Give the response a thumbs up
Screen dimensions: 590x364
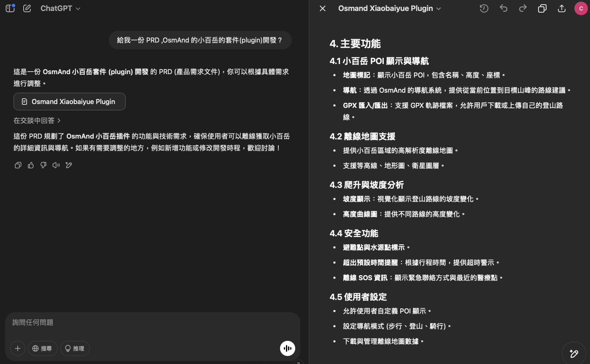(x=31, y=165)
